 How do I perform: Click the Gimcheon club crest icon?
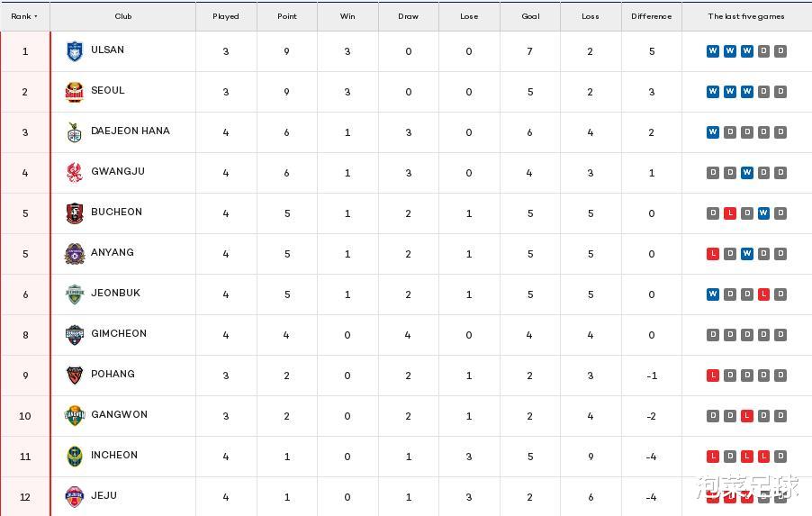pos(75,335)
